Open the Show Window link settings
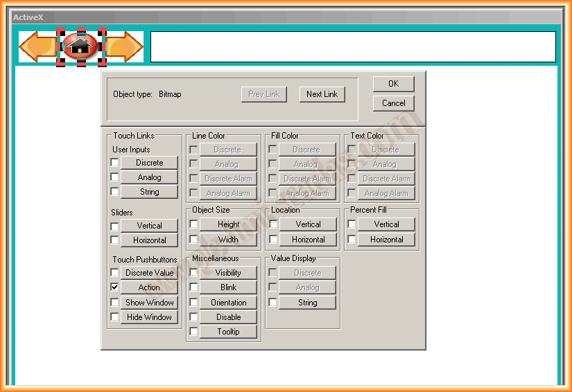Image resolution: width=572 pixels, height=392 pixels. click(149, 303)
